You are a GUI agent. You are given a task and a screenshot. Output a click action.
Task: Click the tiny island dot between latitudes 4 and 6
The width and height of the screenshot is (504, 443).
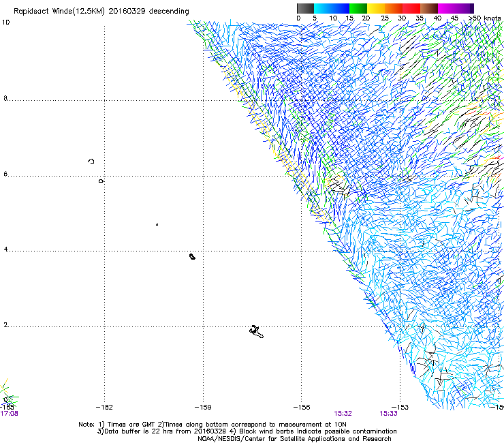tap(157, 224)
